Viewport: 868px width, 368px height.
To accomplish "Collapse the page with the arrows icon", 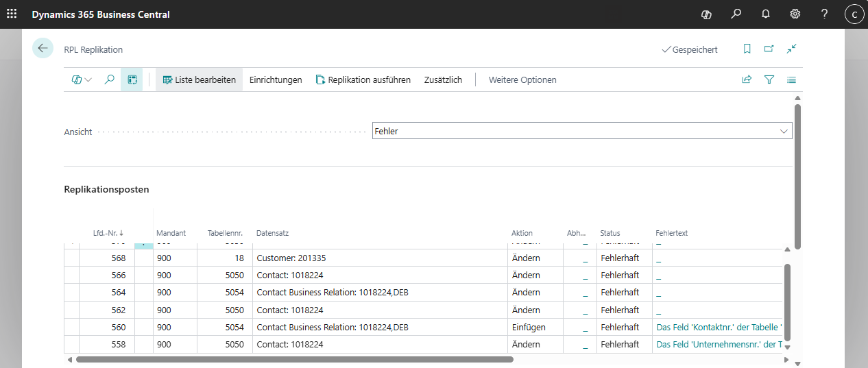I will [x=791, y=49].
